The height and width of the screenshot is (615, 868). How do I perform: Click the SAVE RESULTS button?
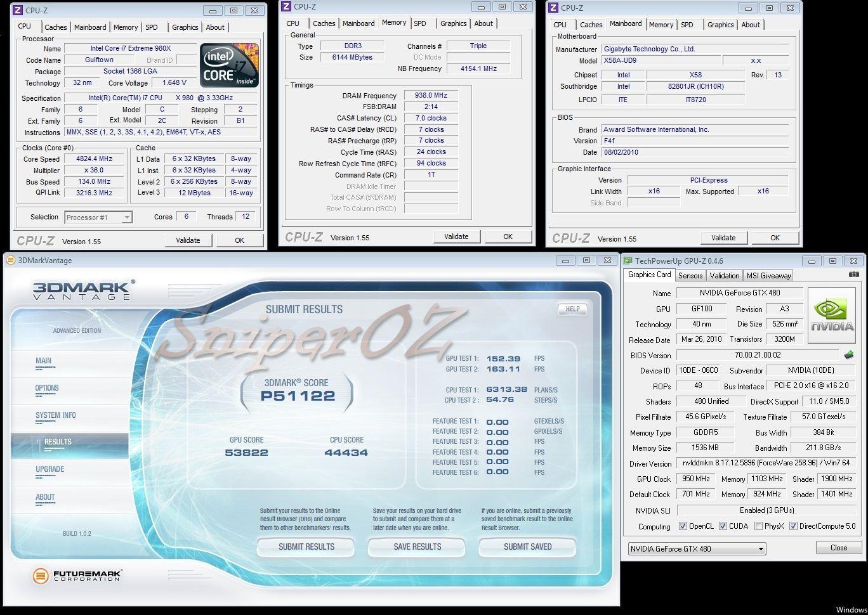pos(417,547)
